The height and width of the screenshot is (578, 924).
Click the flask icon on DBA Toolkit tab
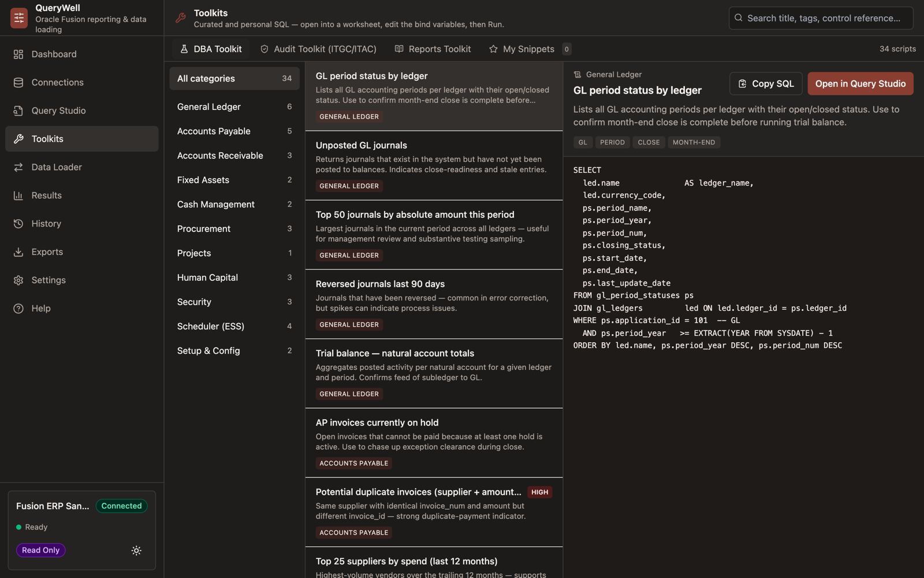(x=184, y=49)
